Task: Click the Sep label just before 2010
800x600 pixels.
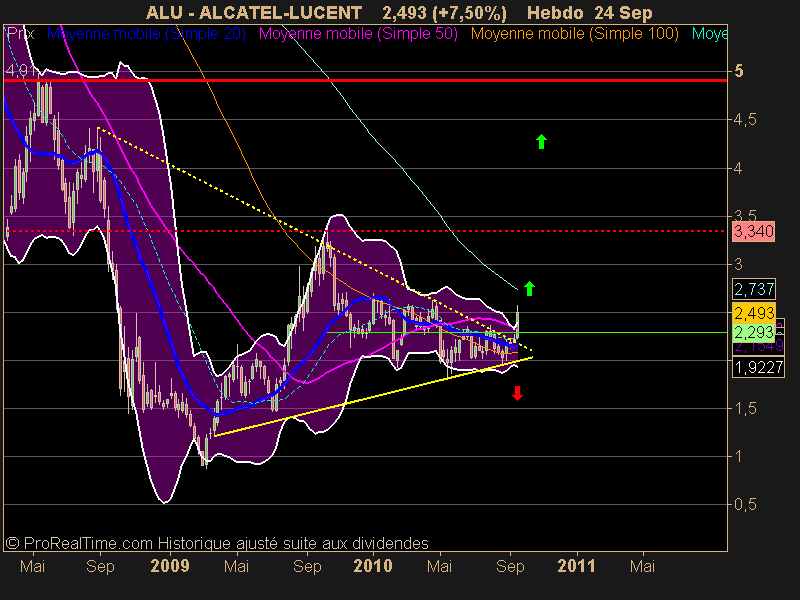Action: tap(307, 566)
